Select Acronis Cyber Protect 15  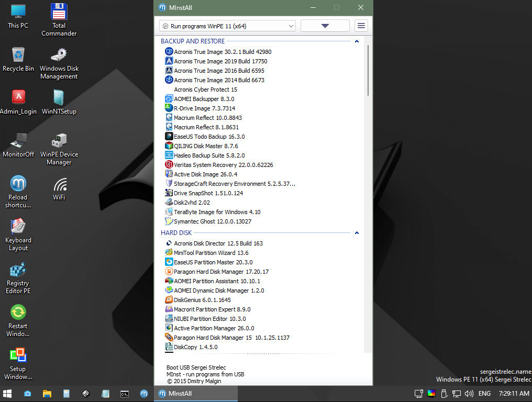pos(206,90)
